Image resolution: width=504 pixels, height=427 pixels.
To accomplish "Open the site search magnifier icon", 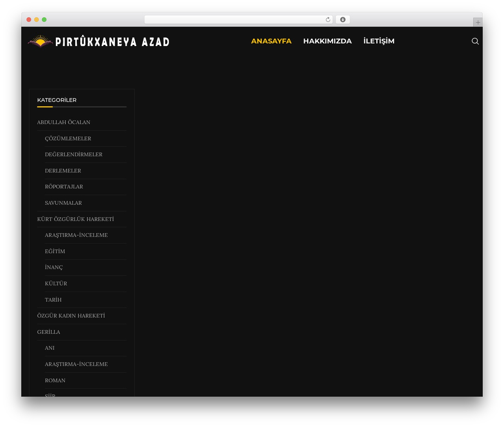I will [x=475, y=41].
